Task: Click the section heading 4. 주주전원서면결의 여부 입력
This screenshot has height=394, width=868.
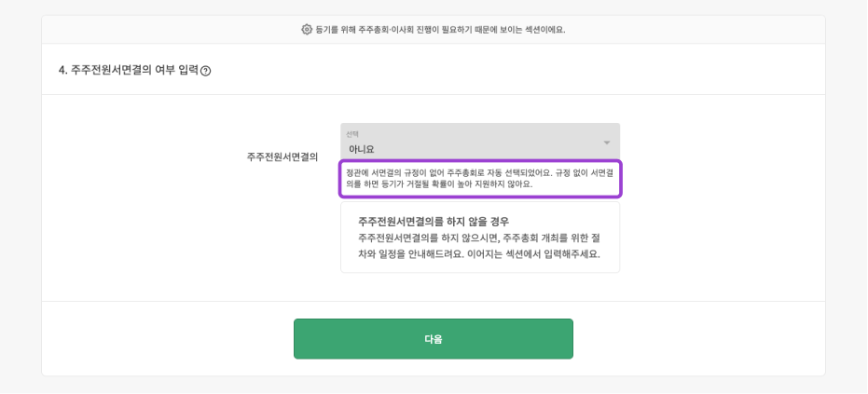Action: tap(128, 70)
